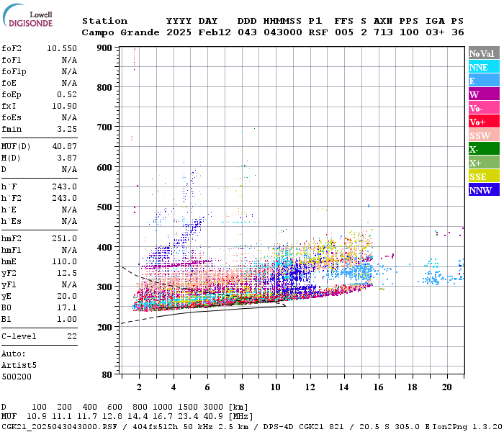Click the MUF 40.9 value for 3000 km
The width and height of the screenshot is (504, 432).
click(213, 417)
